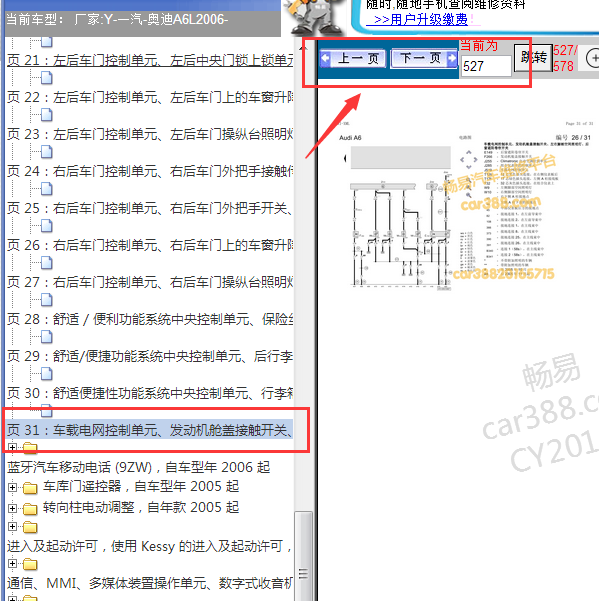
Task: Click the tree panel vertical scrollbar thumb
Action: point(303,556)
